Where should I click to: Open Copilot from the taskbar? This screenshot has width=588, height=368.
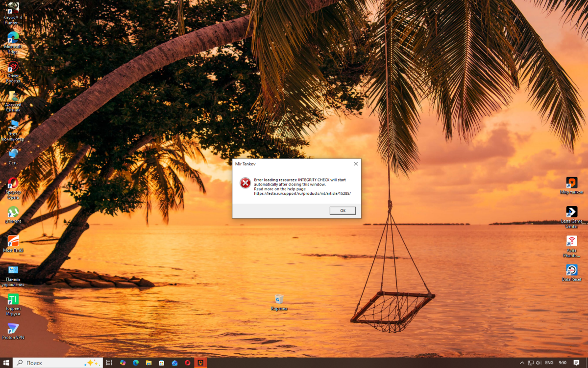122,363
